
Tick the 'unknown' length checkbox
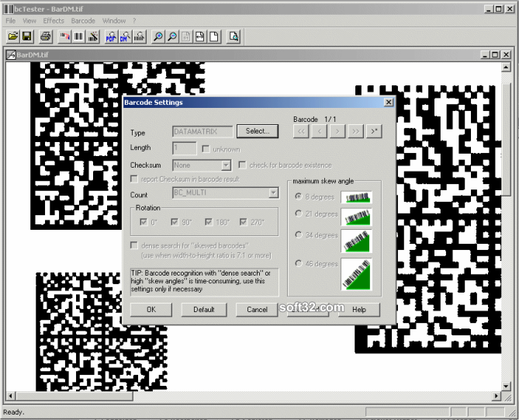point(206,149)
